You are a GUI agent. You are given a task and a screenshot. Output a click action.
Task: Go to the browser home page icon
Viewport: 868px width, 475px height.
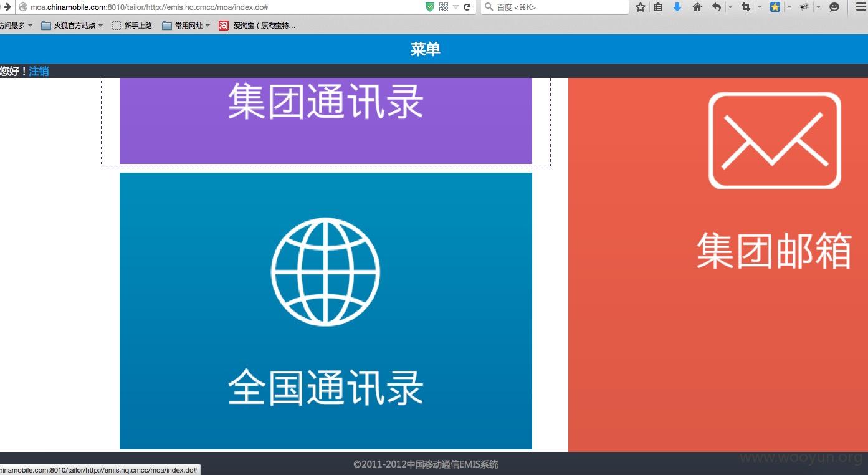(697, 7)
